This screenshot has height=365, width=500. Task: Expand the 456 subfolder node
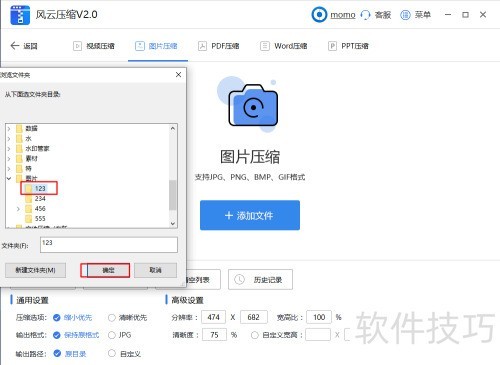[x=18, y=209]
